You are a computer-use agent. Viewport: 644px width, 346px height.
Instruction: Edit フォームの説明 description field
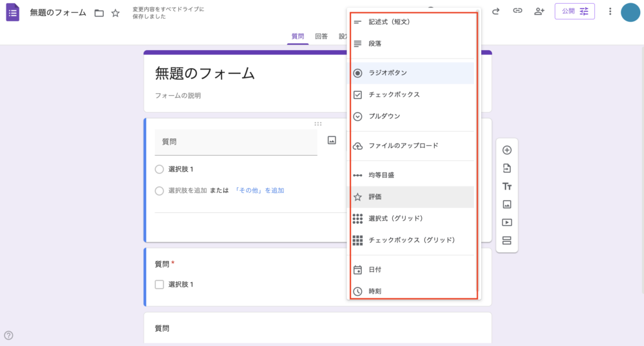178,96
